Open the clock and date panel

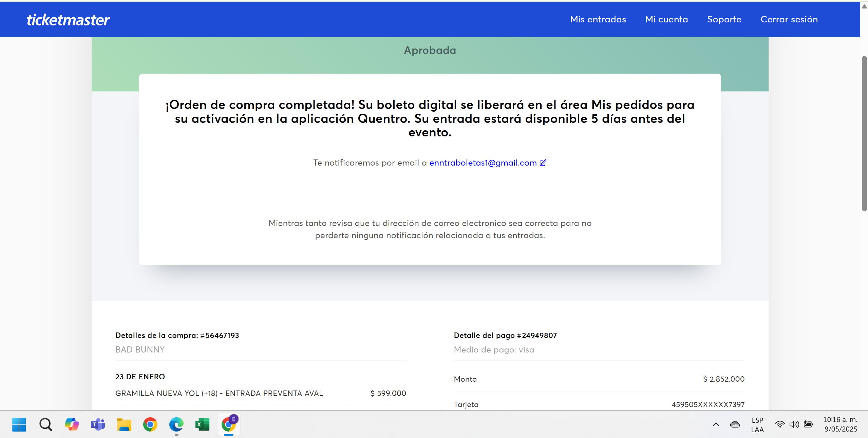click(x=841, y=424)
